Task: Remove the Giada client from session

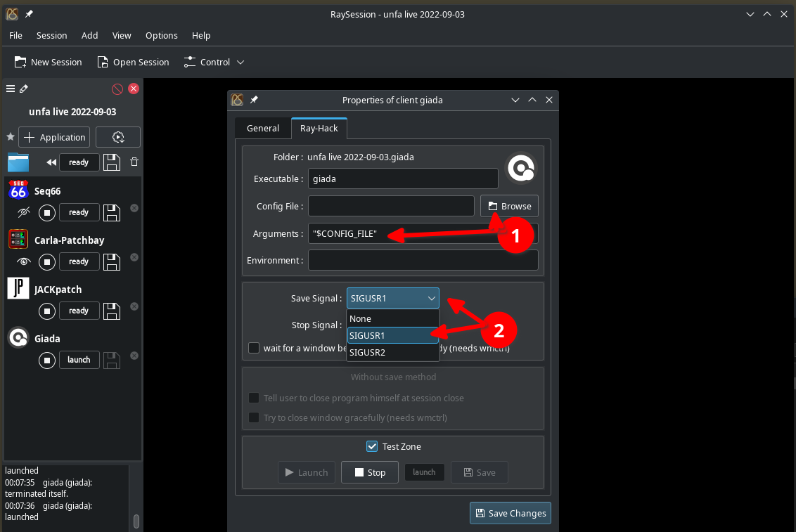Action: 134,356
